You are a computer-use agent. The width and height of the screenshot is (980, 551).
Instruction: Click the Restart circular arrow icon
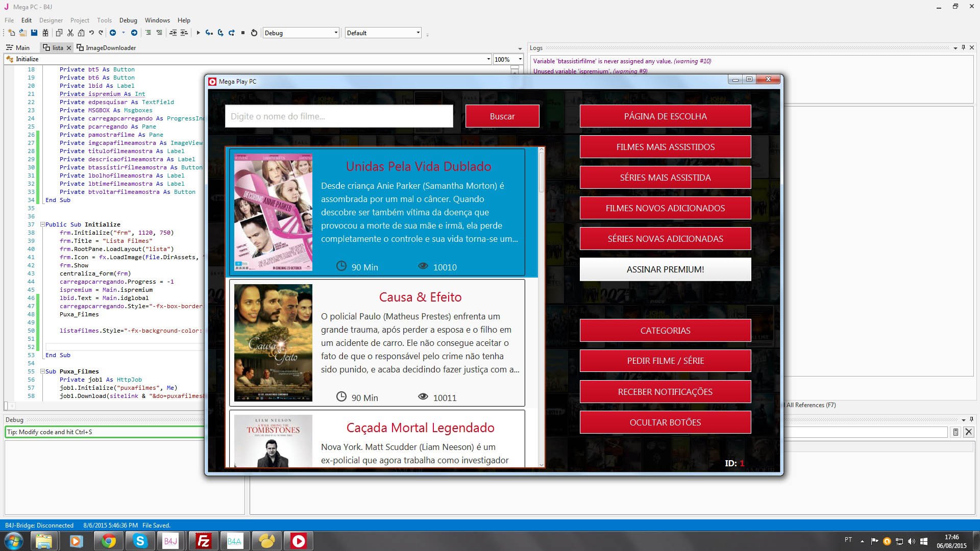[x=254, y=33]
